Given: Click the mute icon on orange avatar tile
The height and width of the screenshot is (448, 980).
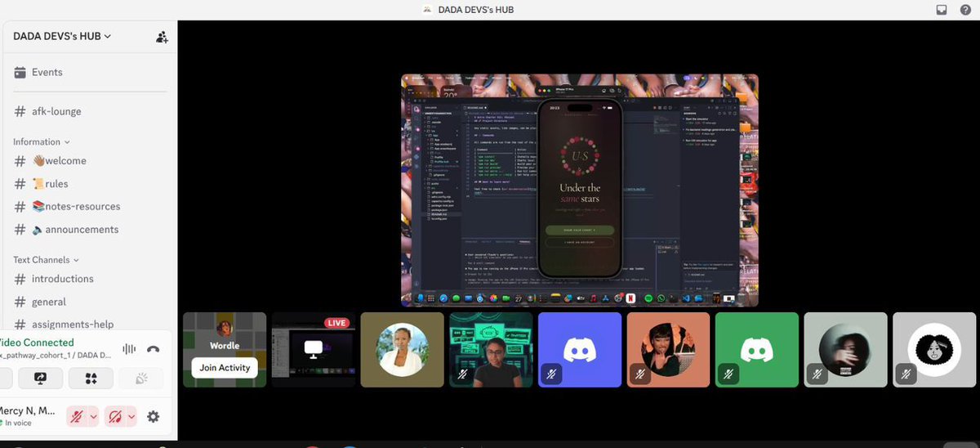Looking at the screenshot, I should pyautogui.click(x=640, y=374).
